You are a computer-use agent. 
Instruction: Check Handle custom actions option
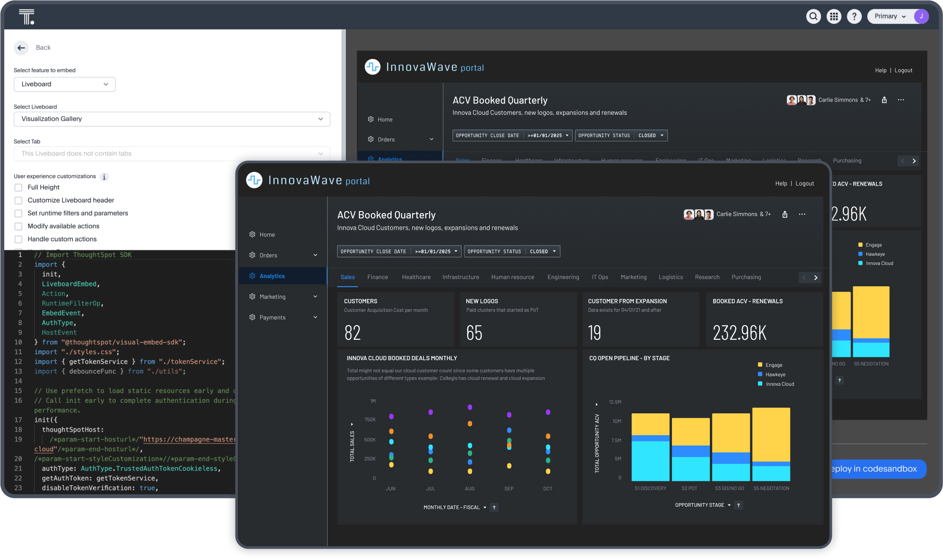click(x=19, y=239)
